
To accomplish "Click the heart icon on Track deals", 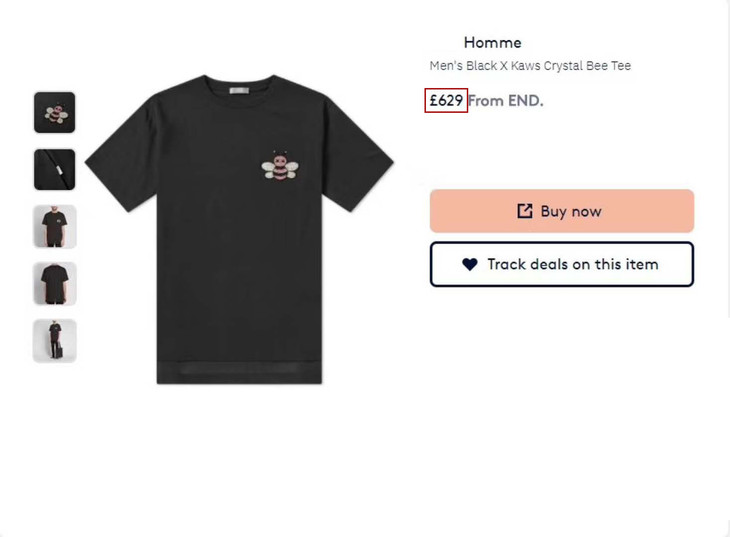I will pos(470,264).
